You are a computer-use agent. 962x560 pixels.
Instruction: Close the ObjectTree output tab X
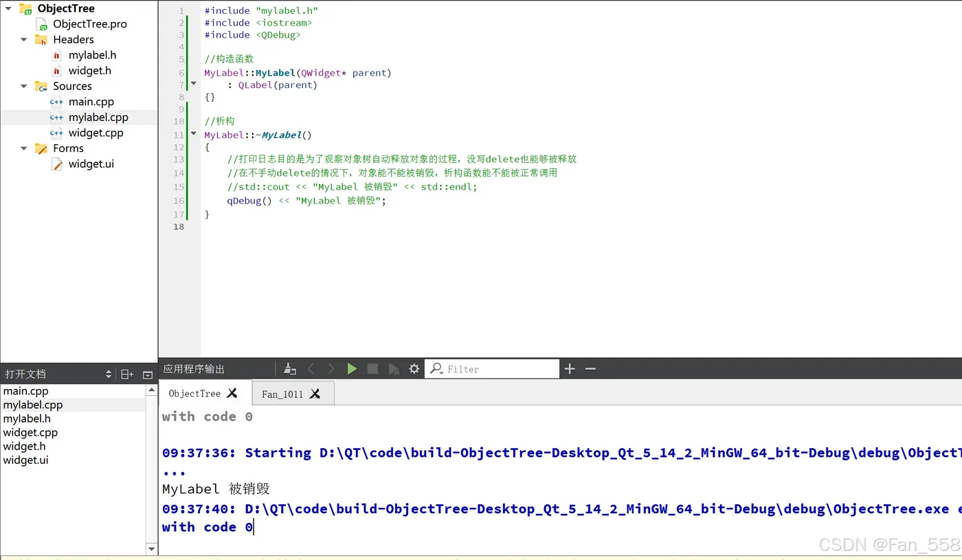coord(232,393)
